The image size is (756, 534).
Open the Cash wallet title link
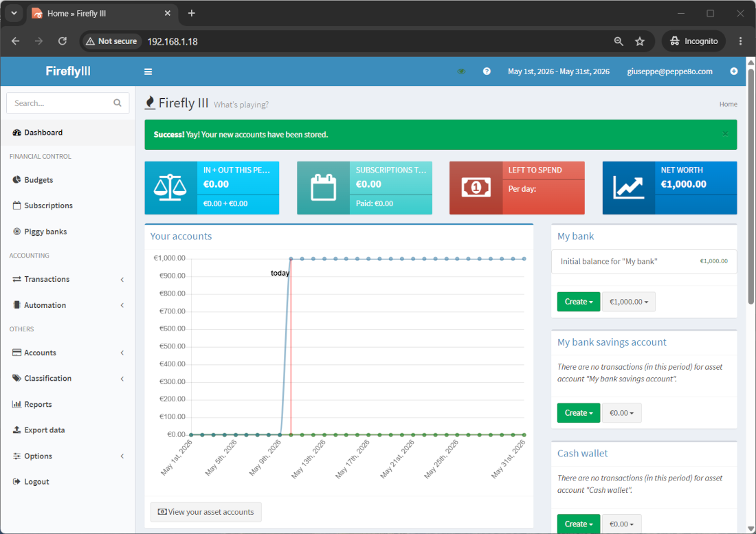coord(582,454)
